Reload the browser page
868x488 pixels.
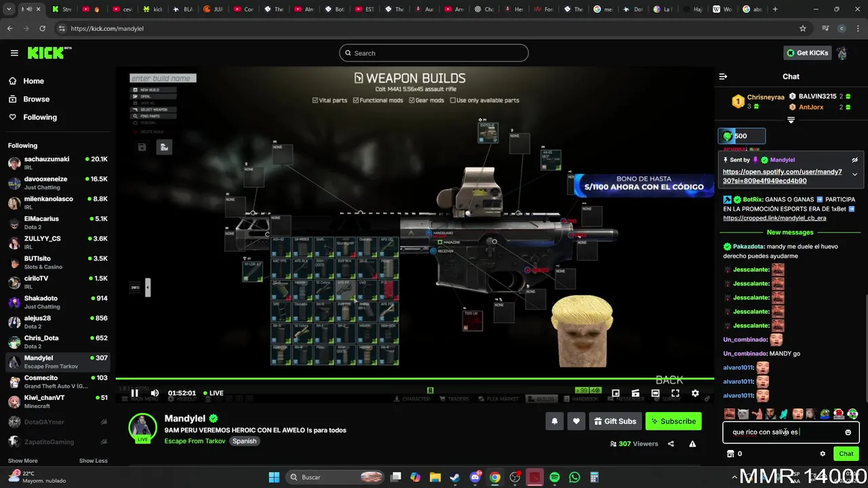[42, 28]
